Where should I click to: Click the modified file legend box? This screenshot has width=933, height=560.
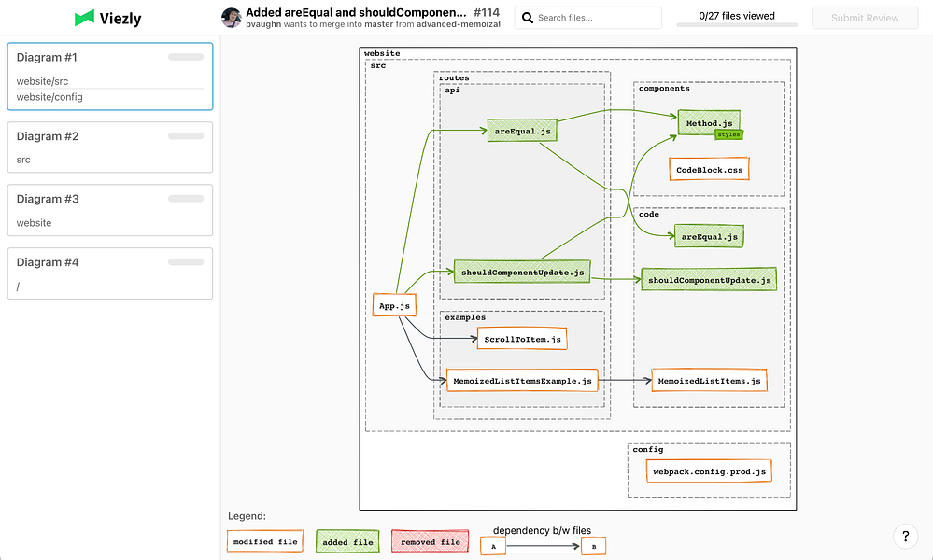[x=265, y=541]
